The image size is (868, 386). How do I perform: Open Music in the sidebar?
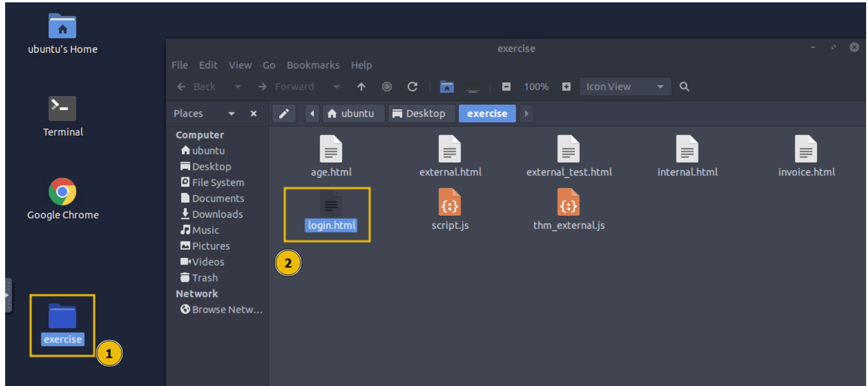pos(200,230)
